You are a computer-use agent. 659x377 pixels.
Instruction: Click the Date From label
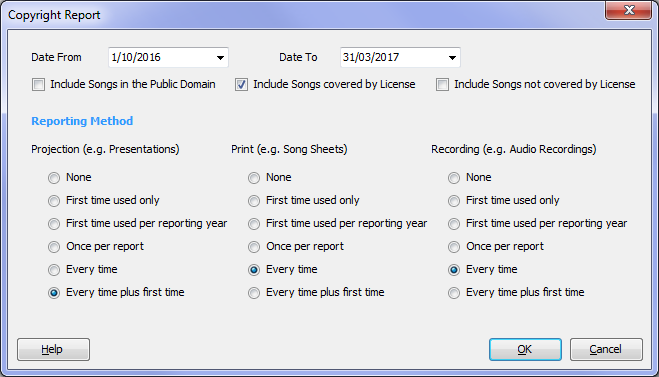coord(56,58)
